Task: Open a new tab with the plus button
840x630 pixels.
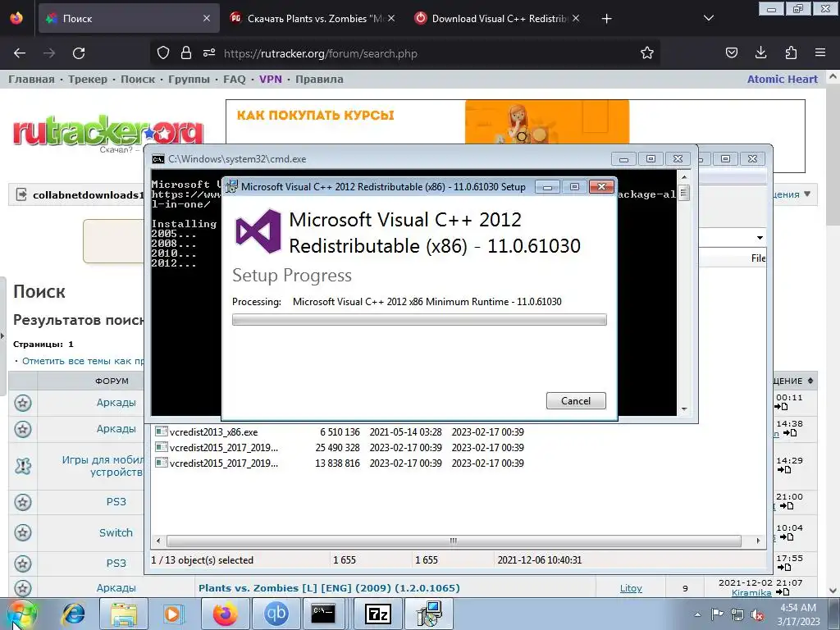Action: [x=606, y=19]
